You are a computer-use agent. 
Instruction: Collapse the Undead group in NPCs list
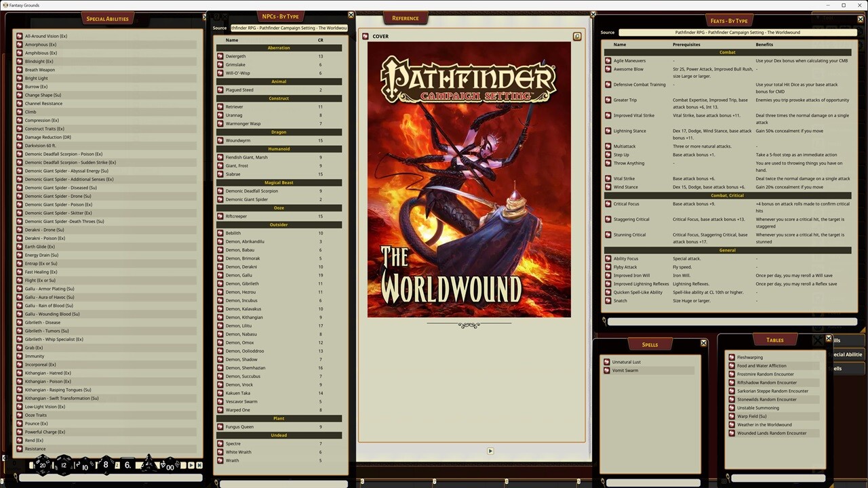pyautogui.click(x=279, y=434)
